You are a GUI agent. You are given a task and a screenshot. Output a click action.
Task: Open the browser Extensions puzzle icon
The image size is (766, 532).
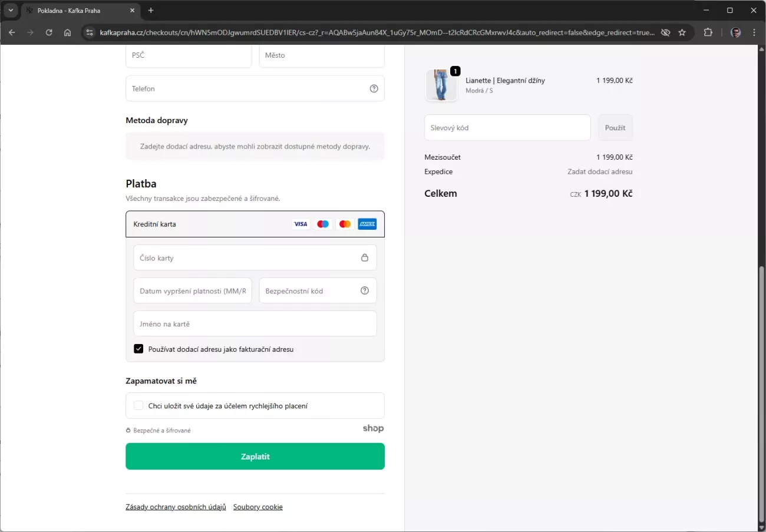708,32
